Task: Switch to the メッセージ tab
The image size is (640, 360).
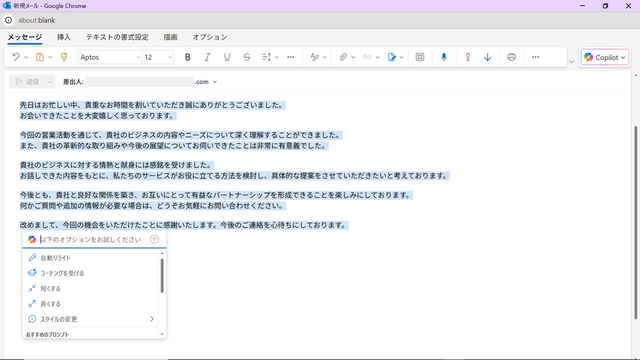Action: coord(25,37)
